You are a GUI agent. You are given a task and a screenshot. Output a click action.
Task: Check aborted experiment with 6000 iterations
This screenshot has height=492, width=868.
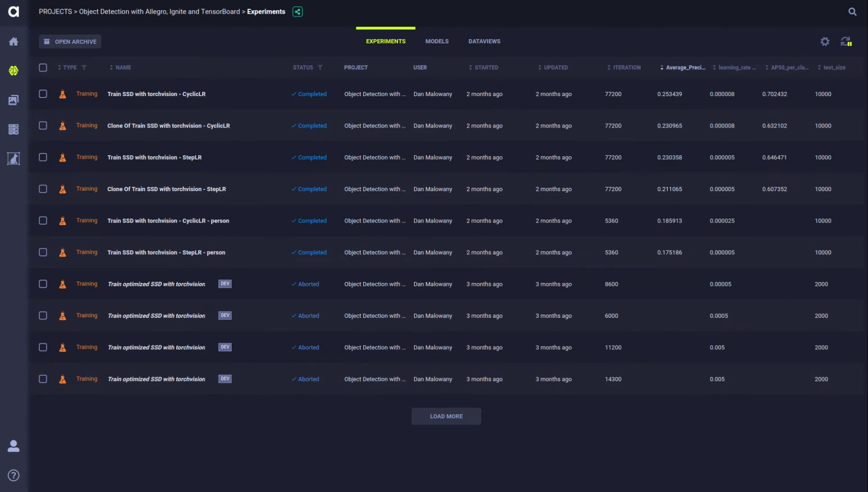click(43, 316)
